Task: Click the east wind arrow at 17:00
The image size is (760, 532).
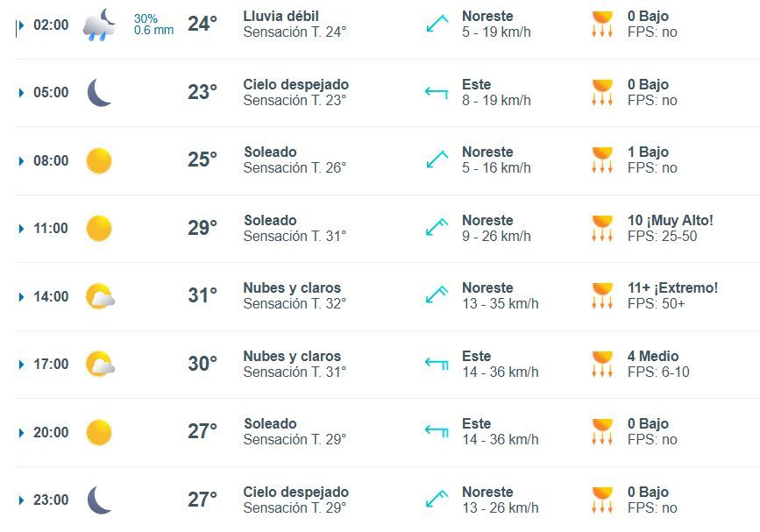Action: click(437, 364)
